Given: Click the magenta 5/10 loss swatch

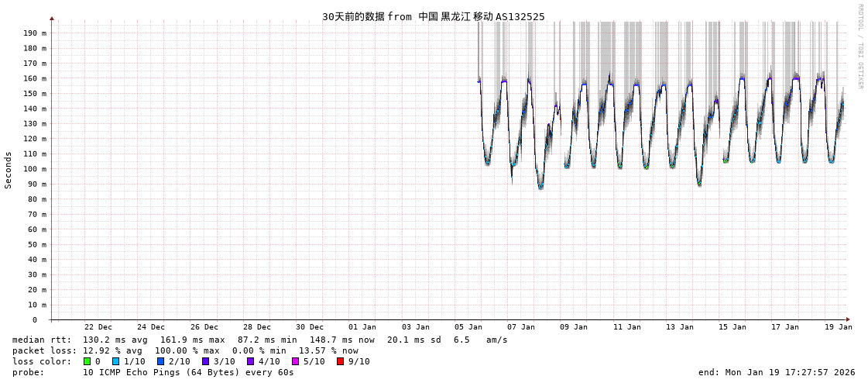Looking at the screenshot, I should (x=296, y=361).
